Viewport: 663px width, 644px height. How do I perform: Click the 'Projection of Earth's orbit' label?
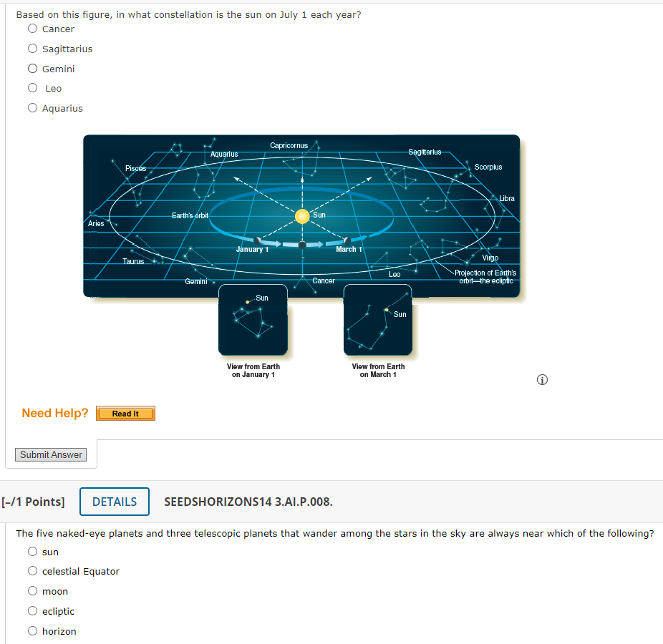(x=485, y=277)
